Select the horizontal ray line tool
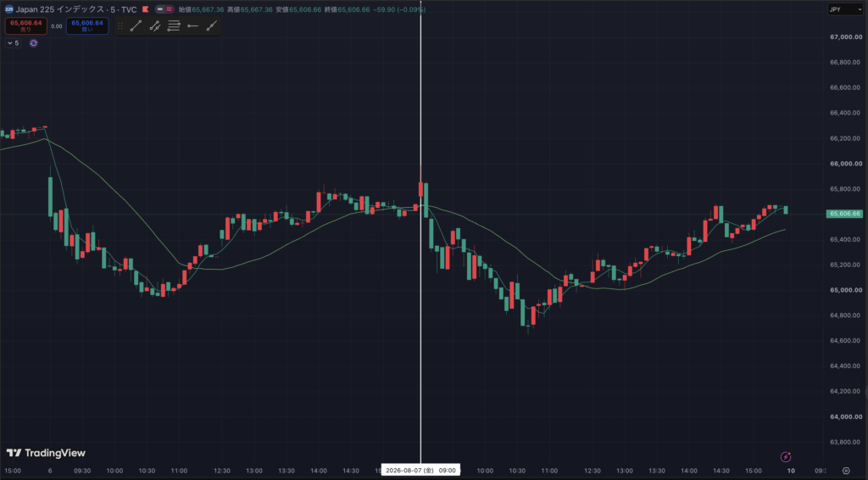This screenshot has width=868, height=480. pos(192,26)
